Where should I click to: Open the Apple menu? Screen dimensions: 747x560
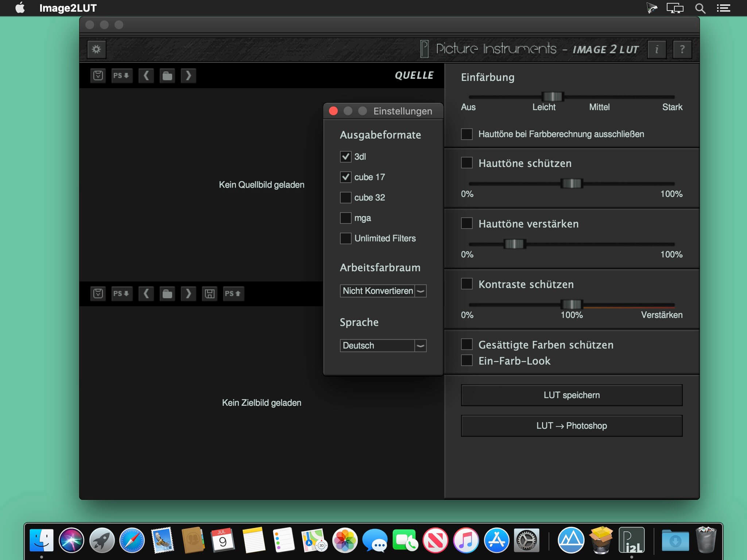point(20,8)
